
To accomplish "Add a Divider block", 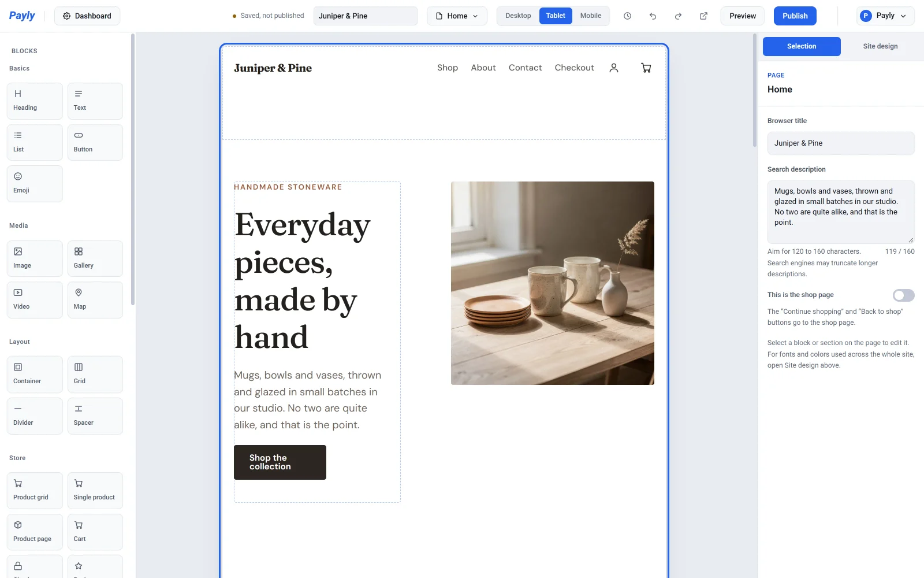I will (x=35, y=416).
